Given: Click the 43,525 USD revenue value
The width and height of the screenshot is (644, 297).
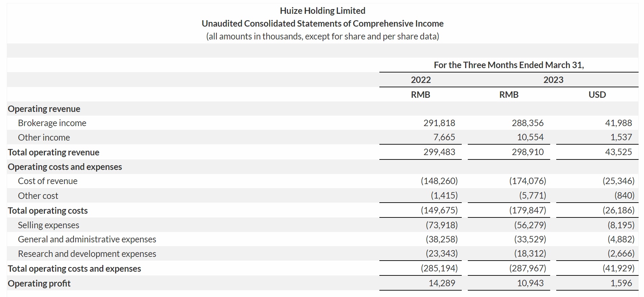Looking at the screenshot, I should (x=618, y=152).
